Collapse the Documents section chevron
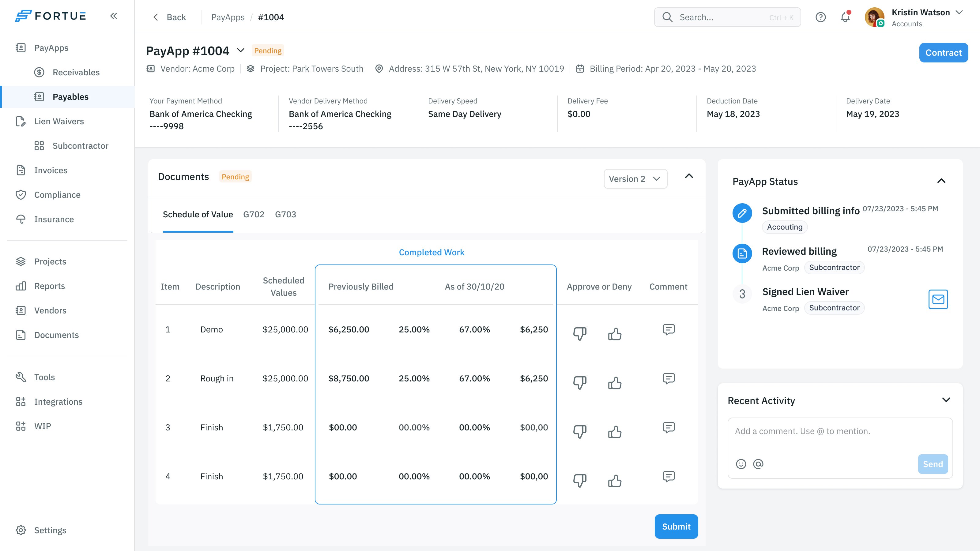Image resolution: width=980 pixels, height=551 pixels. [x=689, y=176]
